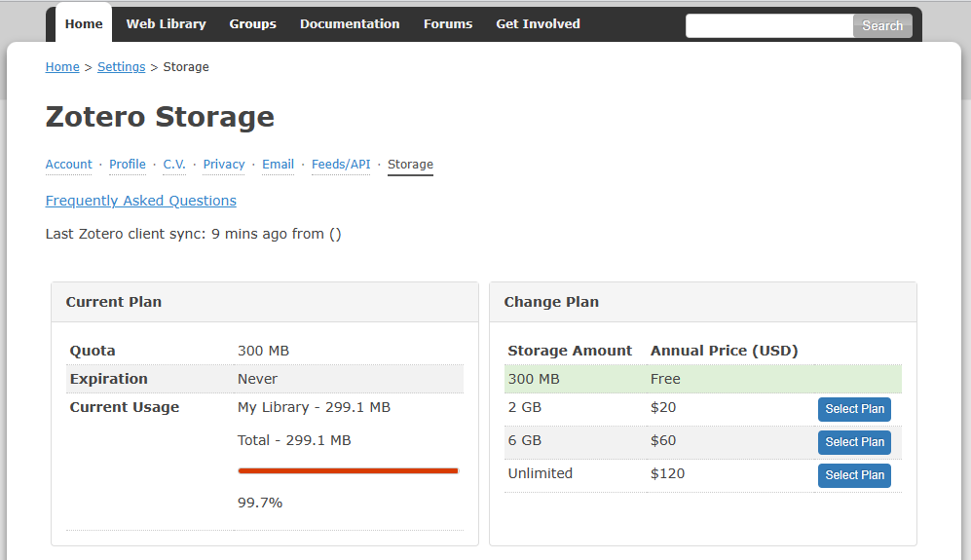The image size is (971, 560).
Task: Go to the Groups nav item
Action: [252, 24]
